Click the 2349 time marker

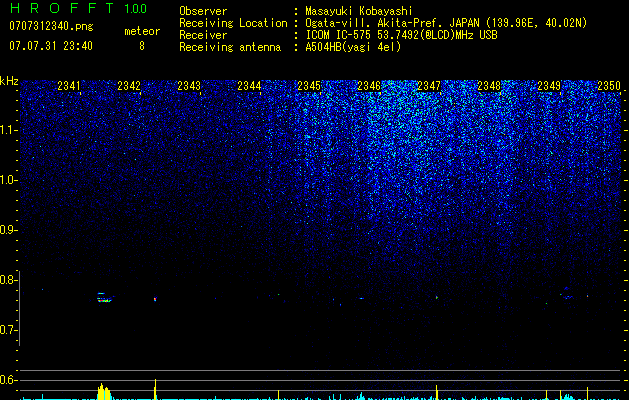click(549, 85)
